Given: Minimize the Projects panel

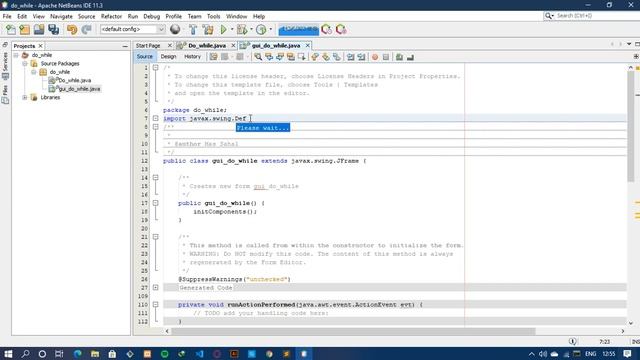Looking at the screenshot, I should [x=125, y=46].
